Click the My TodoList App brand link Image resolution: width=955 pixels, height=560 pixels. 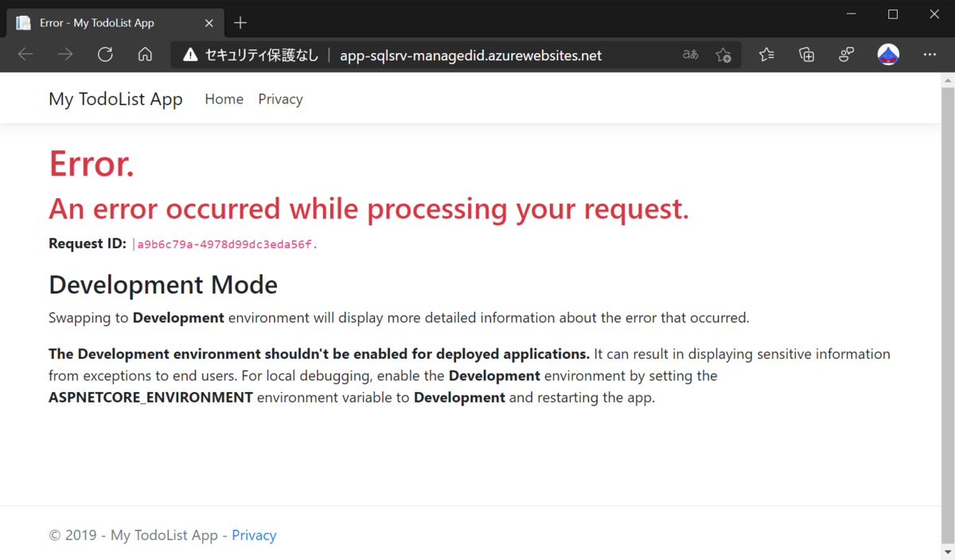[x=115, y=99]
